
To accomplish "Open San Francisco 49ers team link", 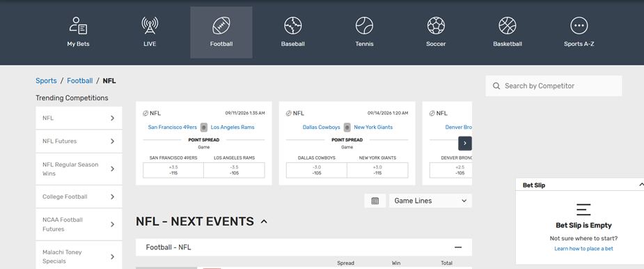I will point(173,128).
